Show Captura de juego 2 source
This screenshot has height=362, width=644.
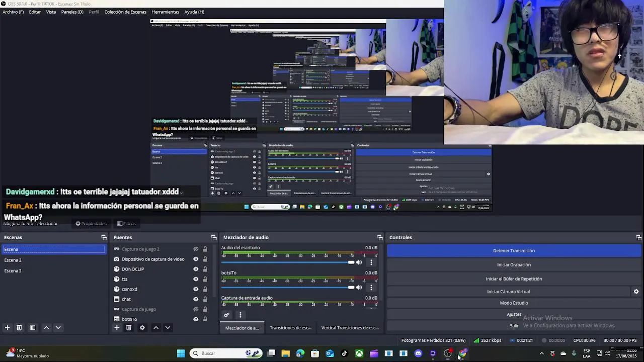tap(196, 249)
